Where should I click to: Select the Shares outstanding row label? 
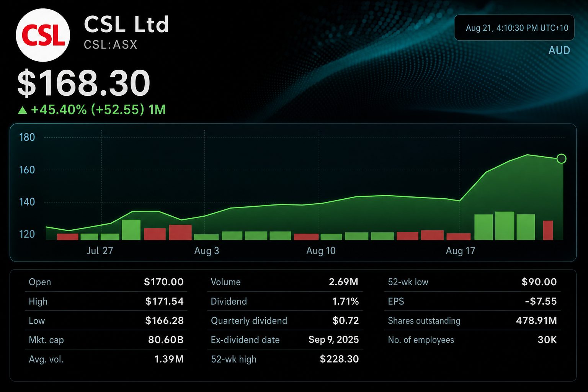[x=424, y=321]
